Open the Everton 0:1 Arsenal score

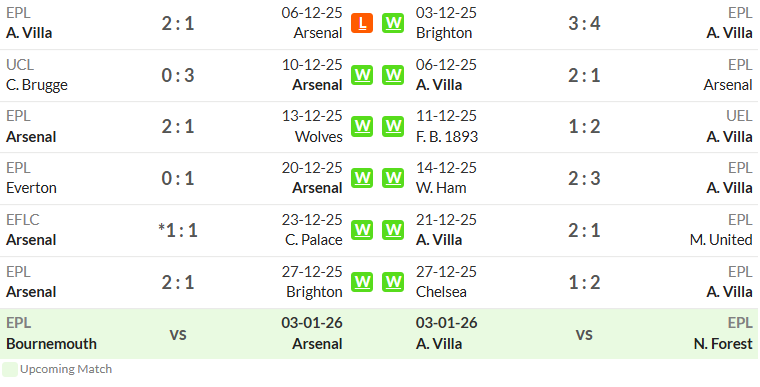pos(178,178)
